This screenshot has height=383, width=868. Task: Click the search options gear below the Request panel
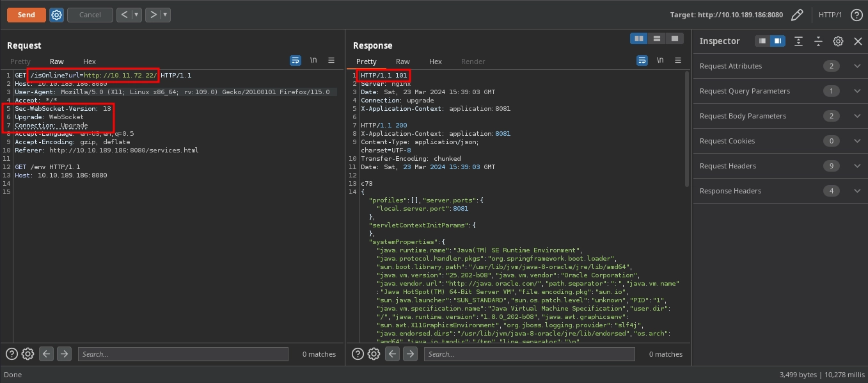pyautogui.click(x=28, y=354)
